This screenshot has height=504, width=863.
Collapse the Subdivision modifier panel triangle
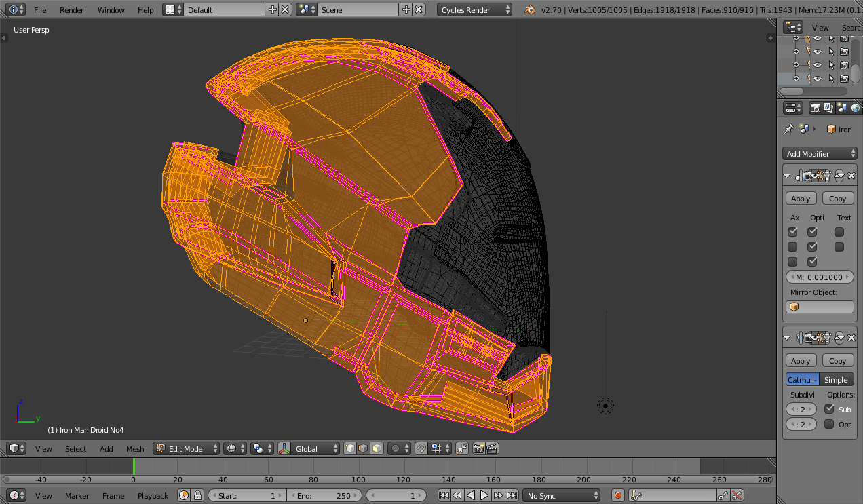point(787,337)
